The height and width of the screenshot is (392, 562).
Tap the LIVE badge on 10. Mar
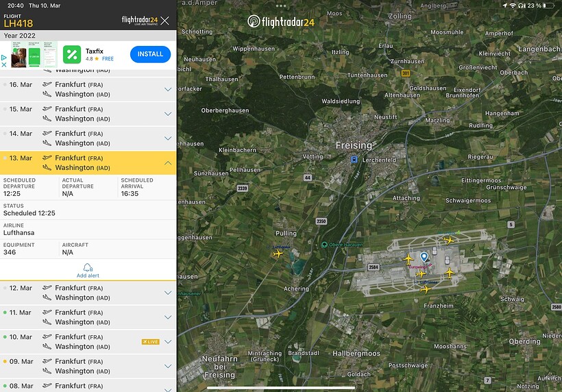point(151,342)
